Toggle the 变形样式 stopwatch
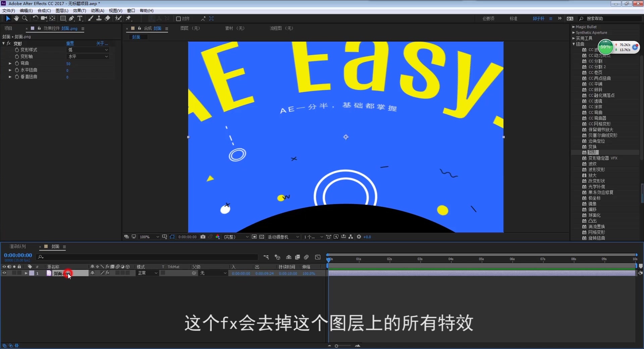 [x=17, y=50]
